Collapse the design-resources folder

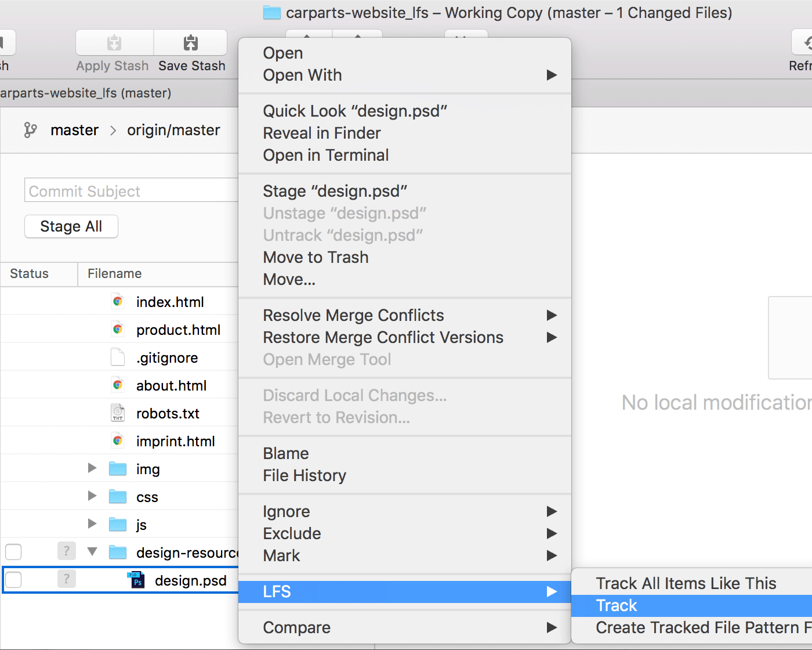(92, 552)
